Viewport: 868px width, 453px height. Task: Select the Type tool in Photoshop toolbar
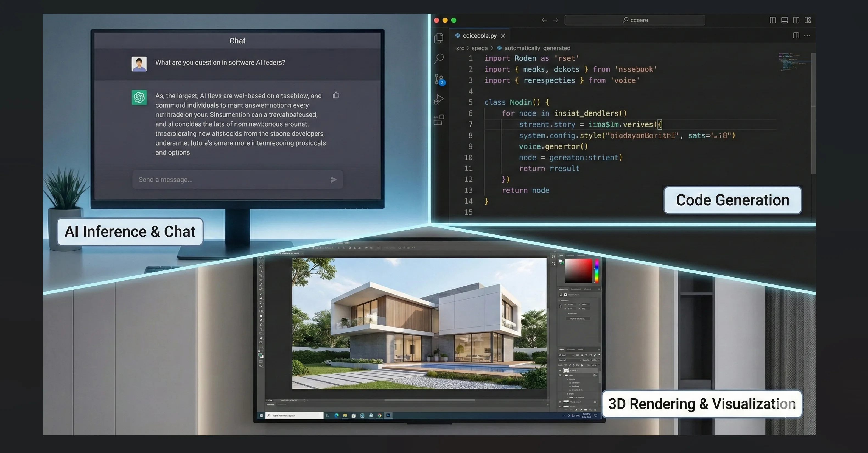tap(261, 329)
